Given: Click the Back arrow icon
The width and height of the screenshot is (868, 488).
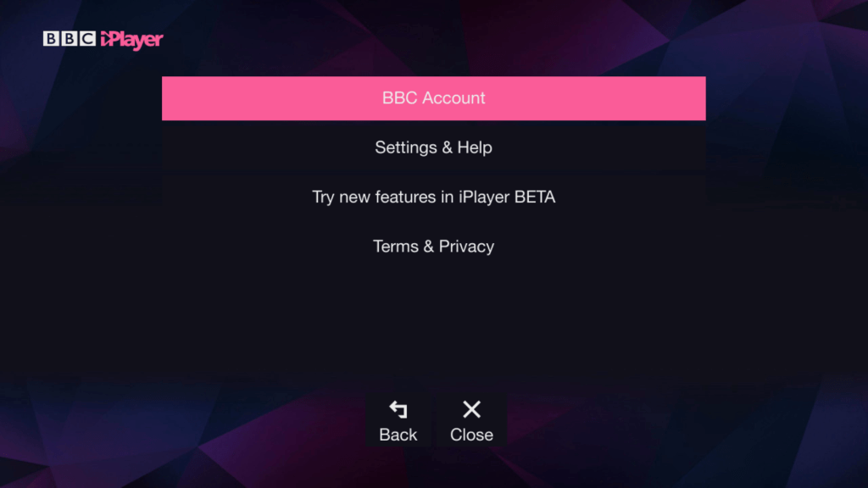Looking at the screenshot, I should [x=398, y=410].
